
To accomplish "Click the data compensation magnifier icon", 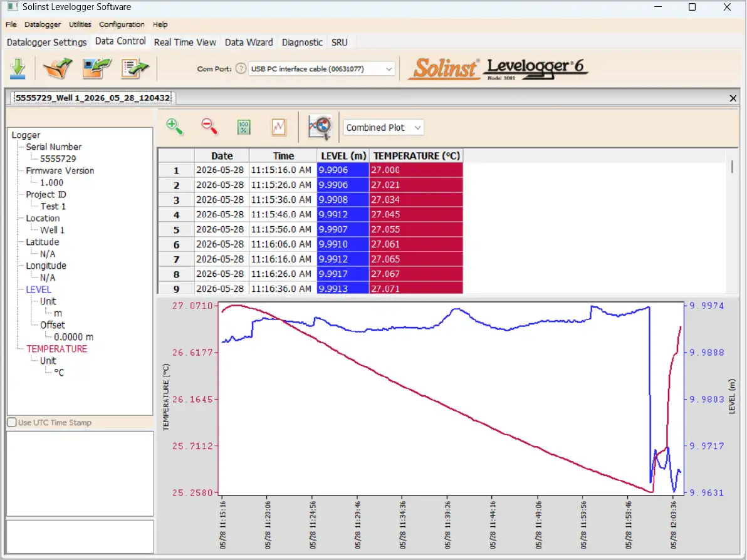I will tap(319, 127).
